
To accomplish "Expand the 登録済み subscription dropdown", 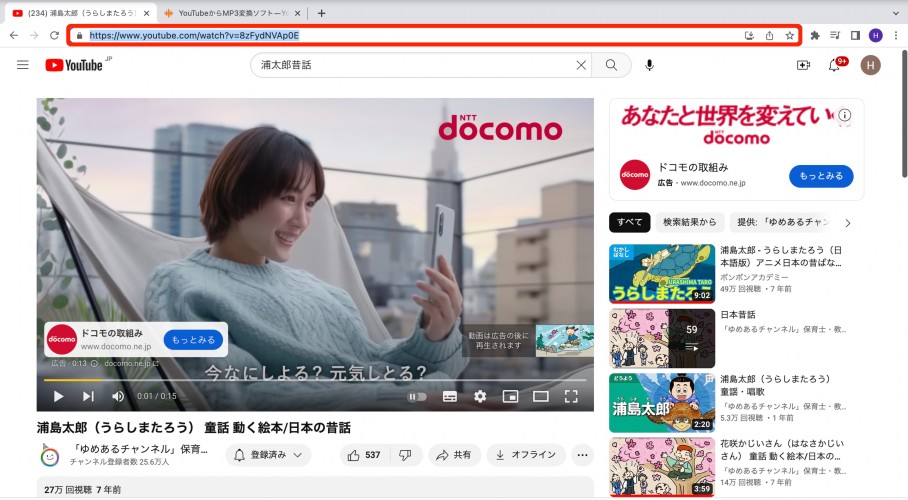I will (268, 455).
